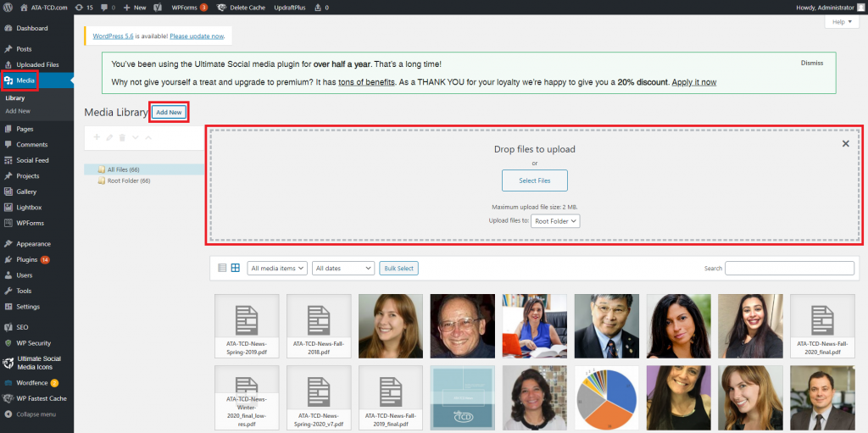Select the pie chart image thumbnail
This screenshot has height=433, width=868.
[x=607, y=398]
